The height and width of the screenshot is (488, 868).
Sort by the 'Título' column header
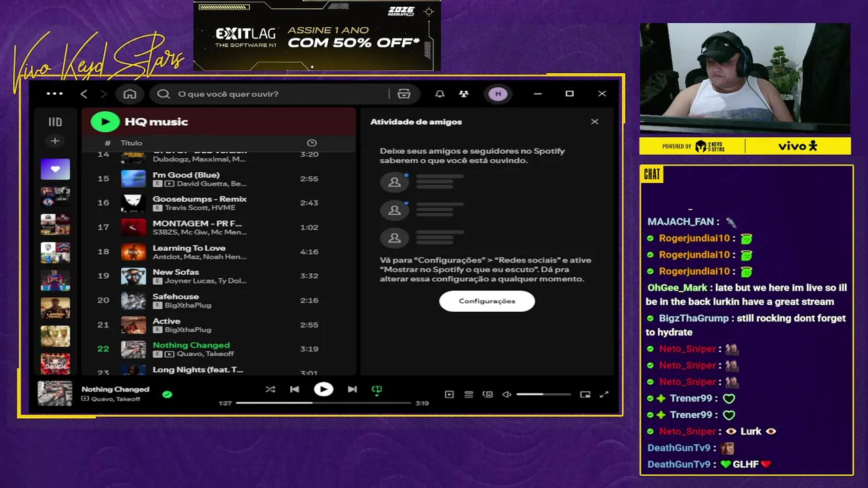pos(132,143)
